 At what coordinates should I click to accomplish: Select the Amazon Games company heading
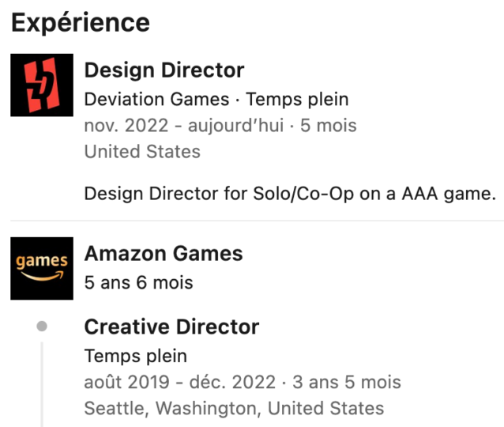click(x=164, y=254)
